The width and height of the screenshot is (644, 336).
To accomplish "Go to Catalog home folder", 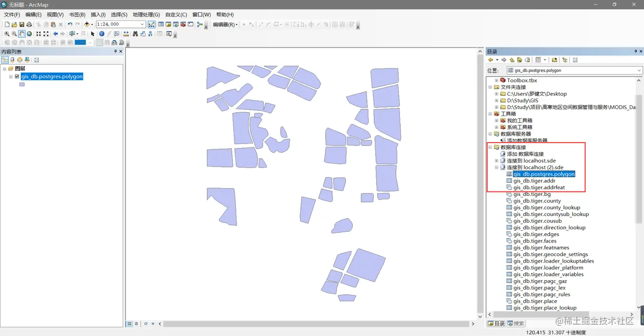I will point(519,60).
